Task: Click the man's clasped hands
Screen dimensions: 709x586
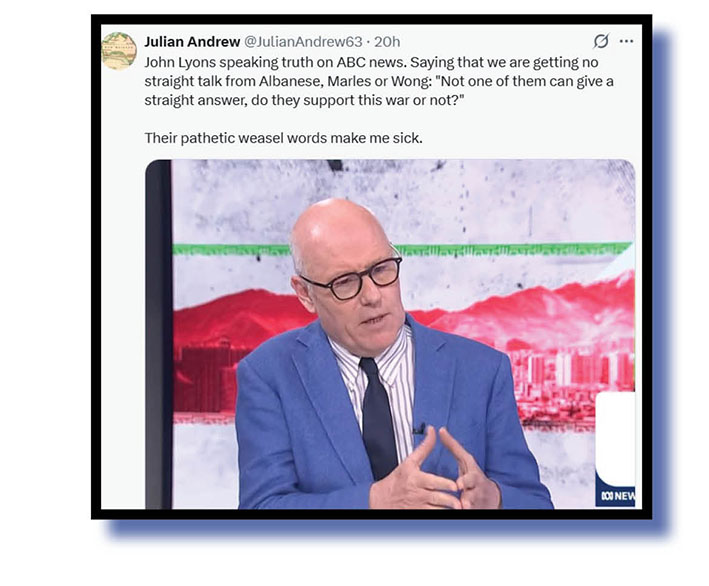Action: pyautogui.click(x=435, y=471)
